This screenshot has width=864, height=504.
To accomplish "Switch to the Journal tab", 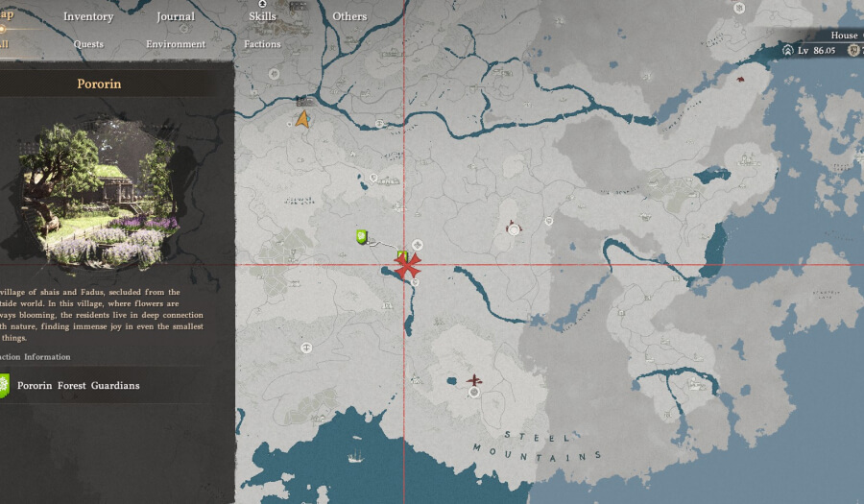I will click(176, 16).
